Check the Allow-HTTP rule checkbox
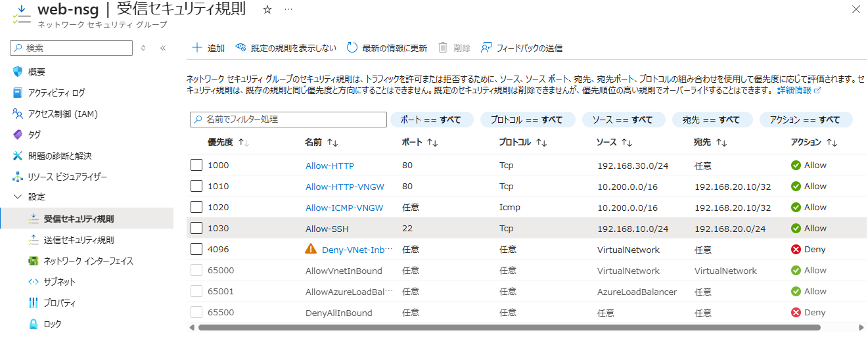Viewport: 868px width, 339px height. click(x=196, y=166)
